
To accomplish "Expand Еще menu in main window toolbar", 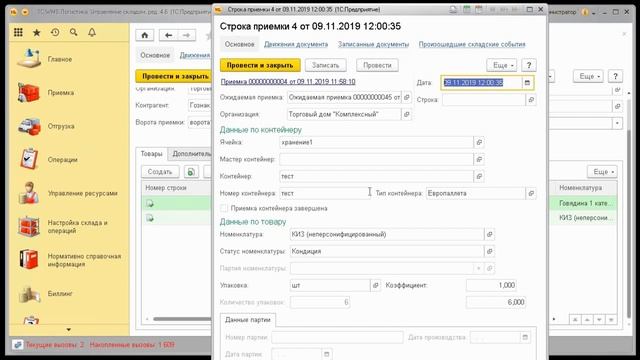I will [x=588, y=76].
